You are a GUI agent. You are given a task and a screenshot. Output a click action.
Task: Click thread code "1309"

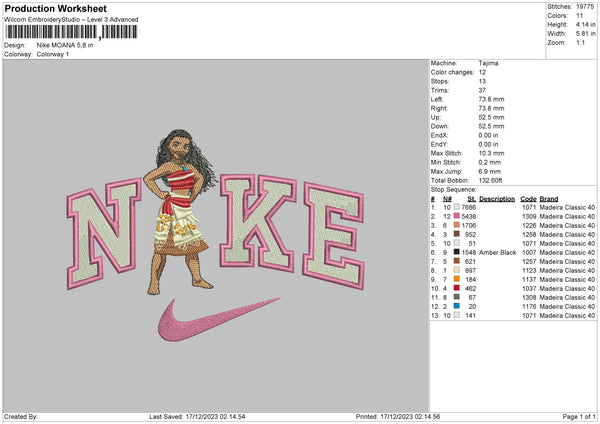tap(529, 217)
